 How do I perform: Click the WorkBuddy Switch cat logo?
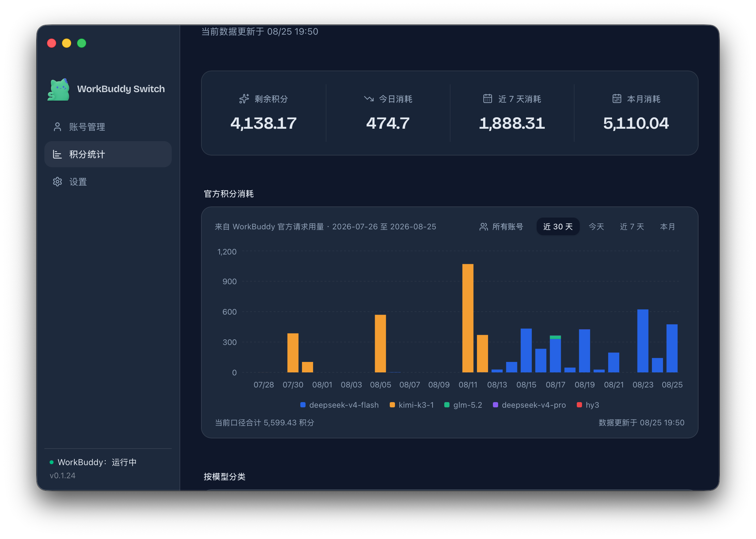pos(59,89)
